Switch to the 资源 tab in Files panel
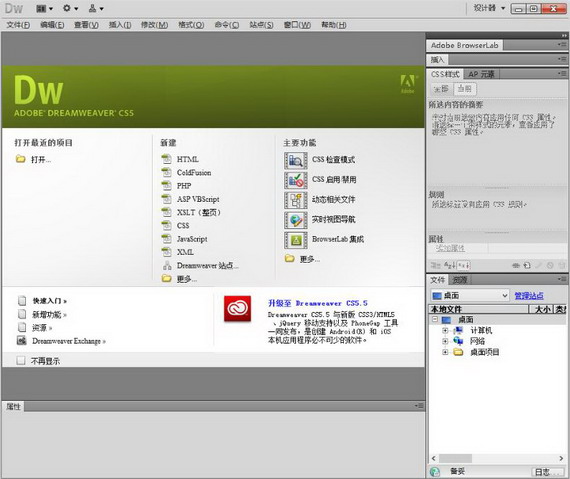Viewport: 570px width, 479px height. [x=460, y=279]
